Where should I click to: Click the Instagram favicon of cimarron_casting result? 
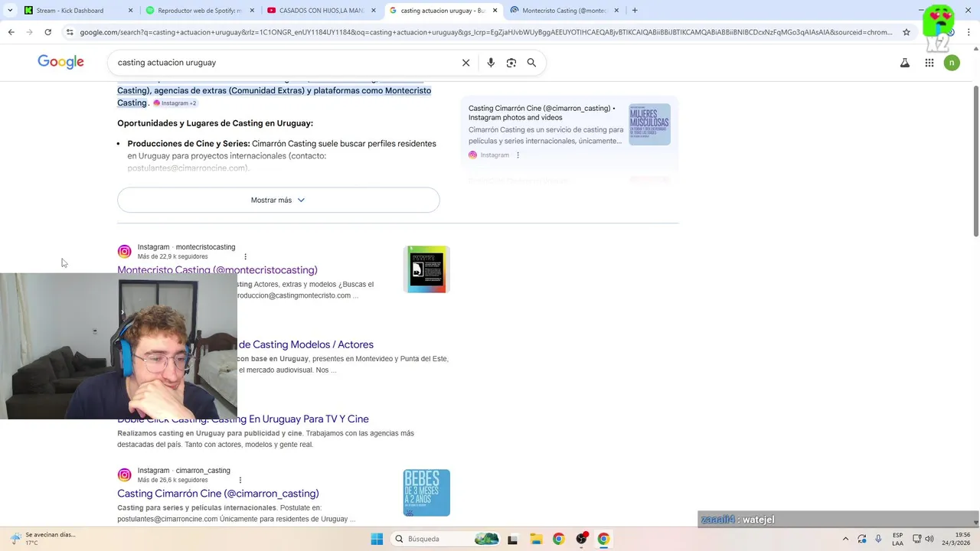124,475
